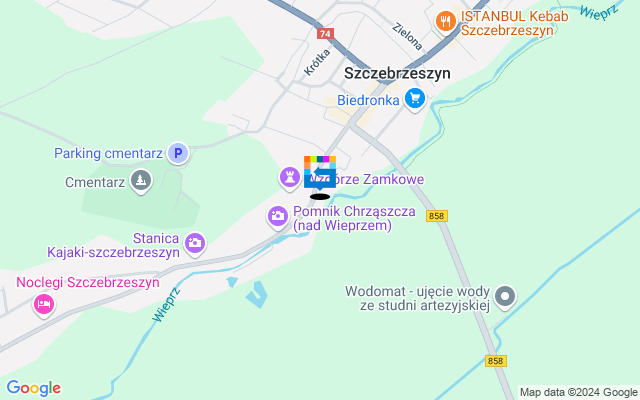The width and height of the screenshot is (640, 400).
Task: Click the Zielona street label
Action: 407,37
